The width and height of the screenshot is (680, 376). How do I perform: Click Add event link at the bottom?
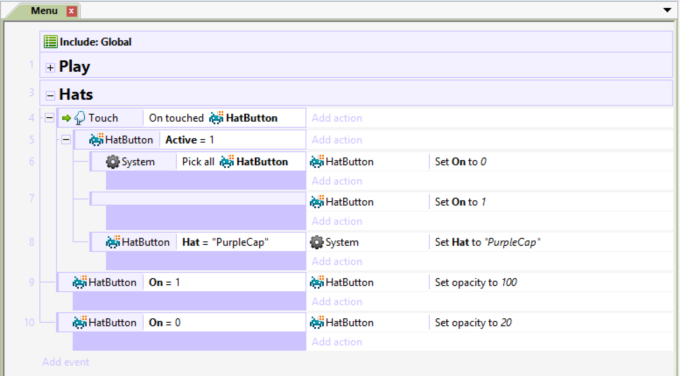(66, 362)
